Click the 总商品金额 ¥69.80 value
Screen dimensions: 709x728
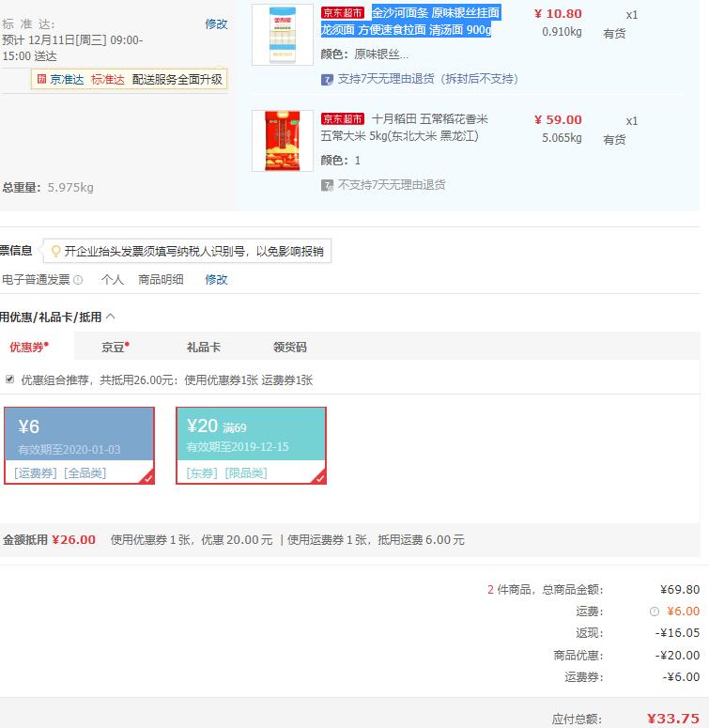680,590
